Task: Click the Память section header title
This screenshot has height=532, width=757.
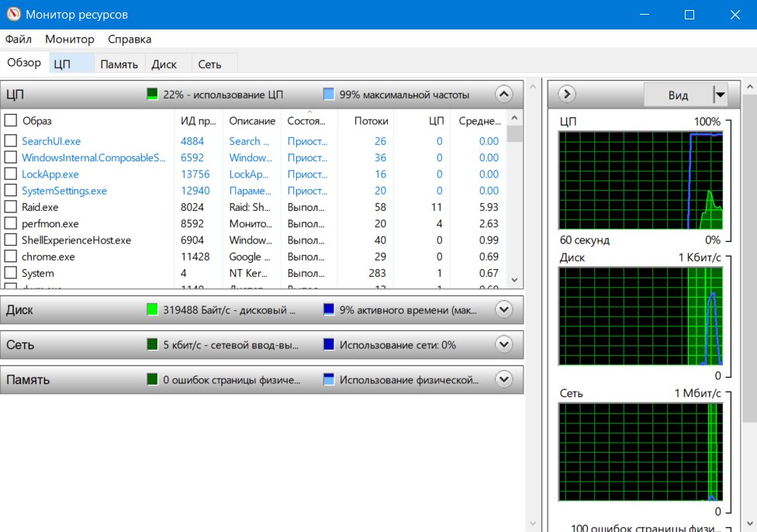Action: (x=28, y=379)
